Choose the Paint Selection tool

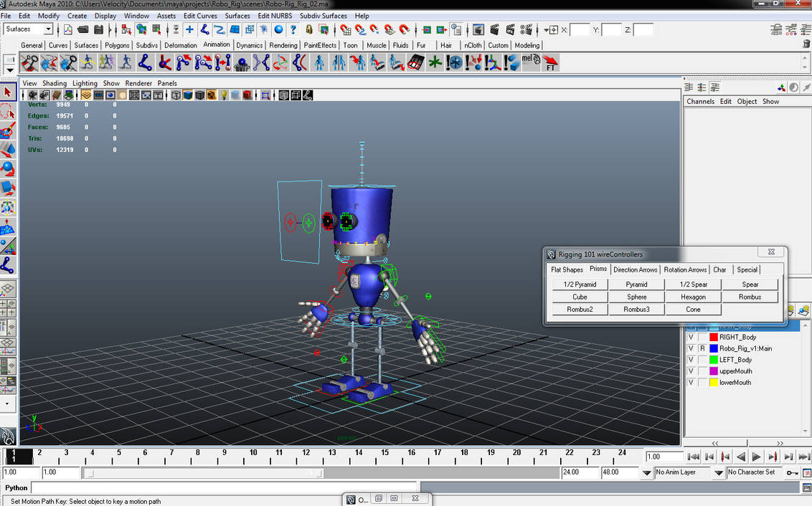[x=7, y=130]
